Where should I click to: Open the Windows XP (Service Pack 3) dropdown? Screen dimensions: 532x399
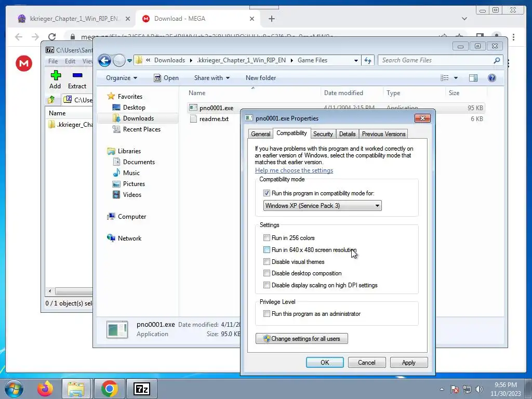(x=322, y=206)
